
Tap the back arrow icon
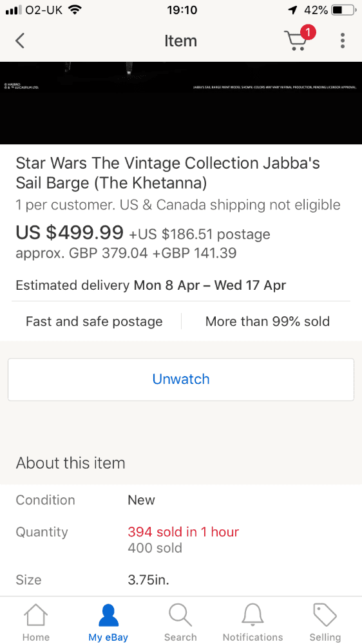(x=20, y=41)
